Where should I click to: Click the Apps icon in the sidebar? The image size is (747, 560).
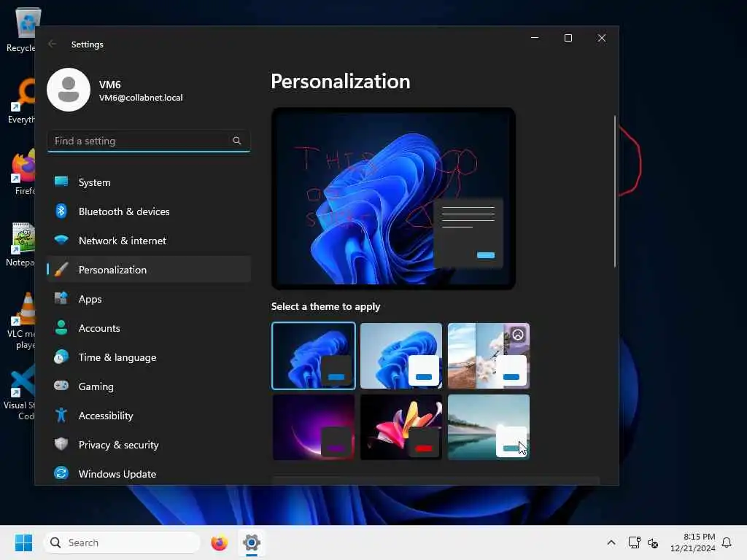click(x=61, y=298)
